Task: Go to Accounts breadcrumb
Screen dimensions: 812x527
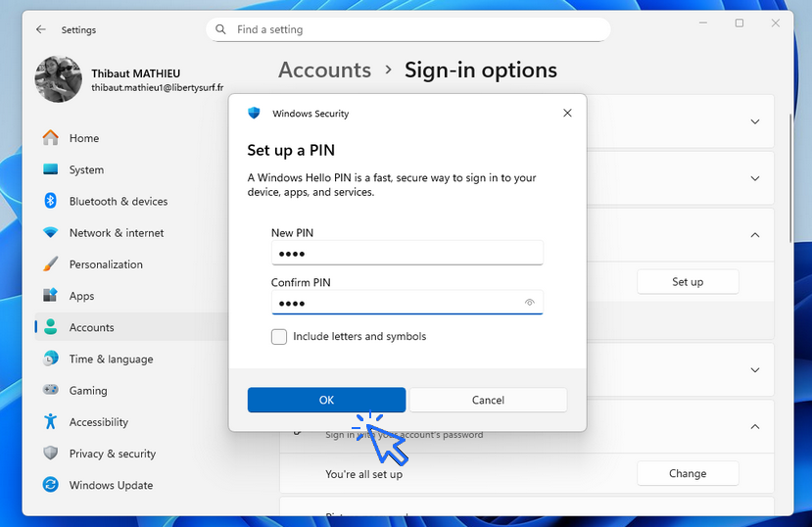Action: click(x=324, y=70)
